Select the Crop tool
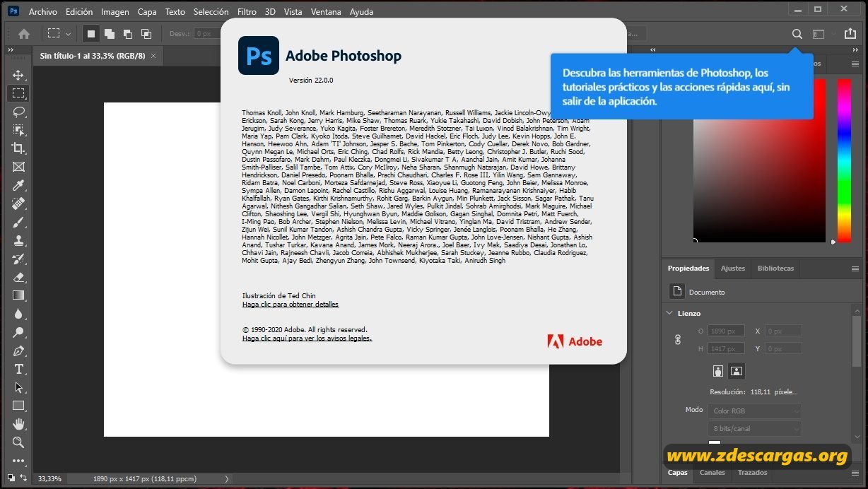This screenshot has width=868, height=489. pyautogui.click(x=18, y=148)
